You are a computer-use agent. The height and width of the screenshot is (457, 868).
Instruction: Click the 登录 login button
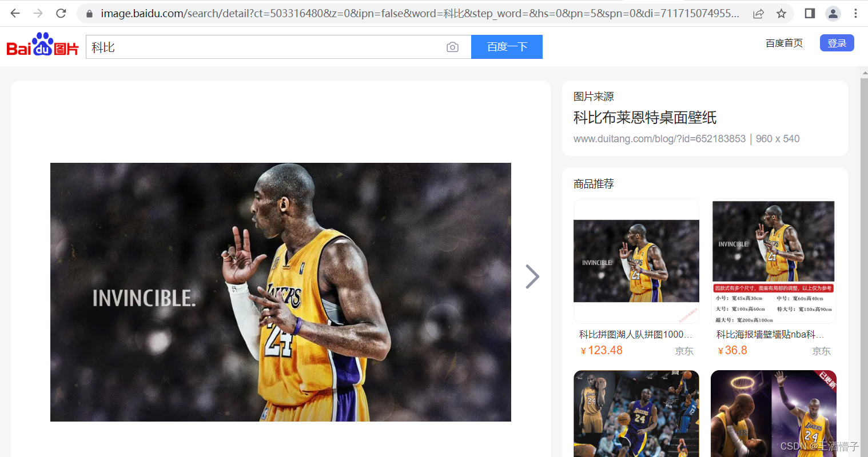pyautogui.click(x=837, y=43)
